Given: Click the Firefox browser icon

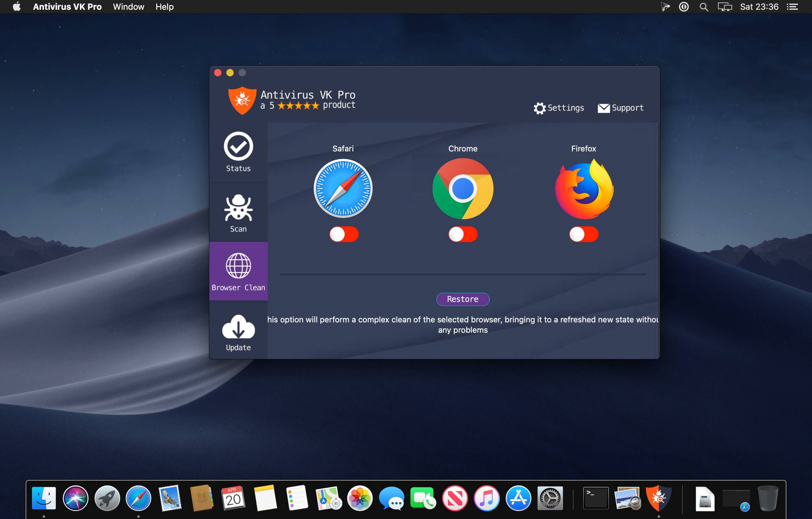Looking at the screenshot, I should 584,189.
